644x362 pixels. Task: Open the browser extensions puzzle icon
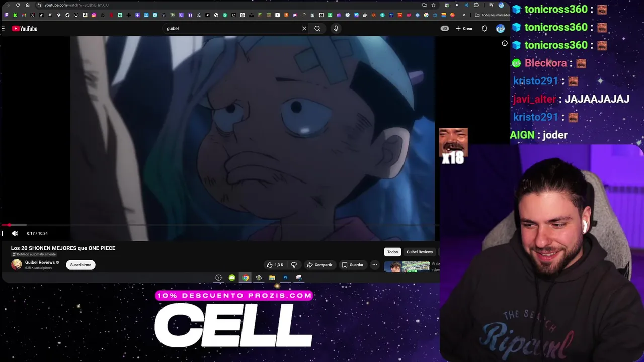(x=477, y=5)
